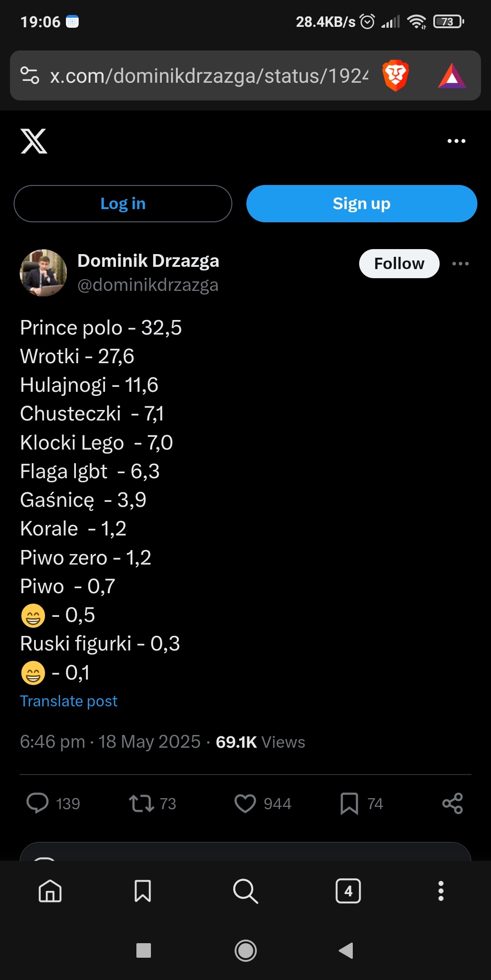Go to browser home page
Viewport: 491px width, 980px height.
tap(50, 891)
